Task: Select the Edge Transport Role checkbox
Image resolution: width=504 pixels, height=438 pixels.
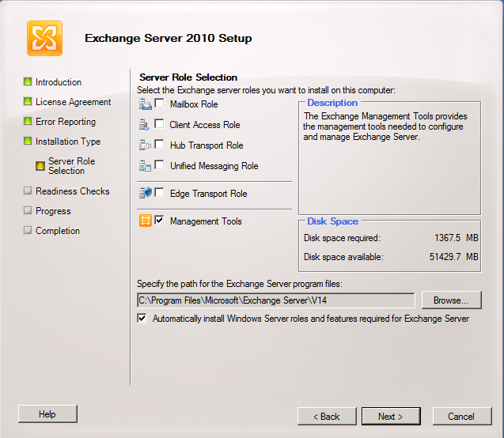Action: pyautogui.click(x=160, y=192)
